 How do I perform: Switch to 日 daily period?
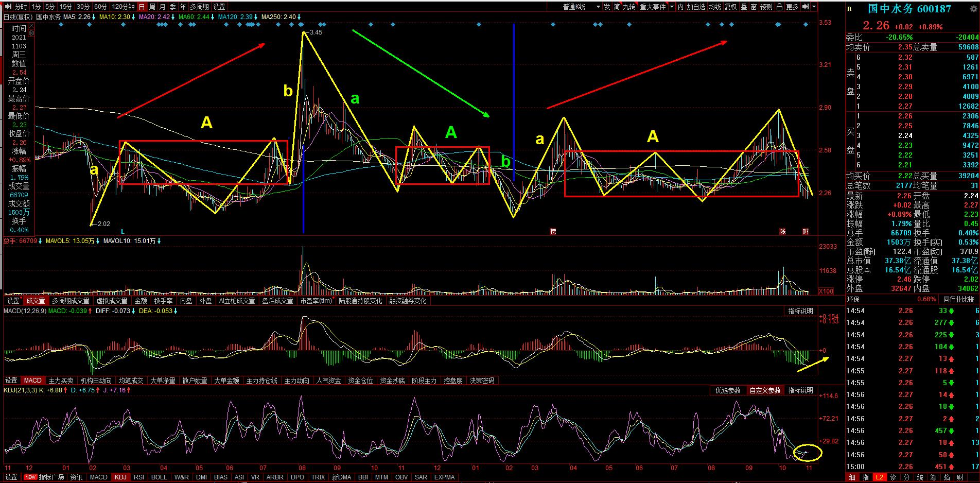[142, 7]
